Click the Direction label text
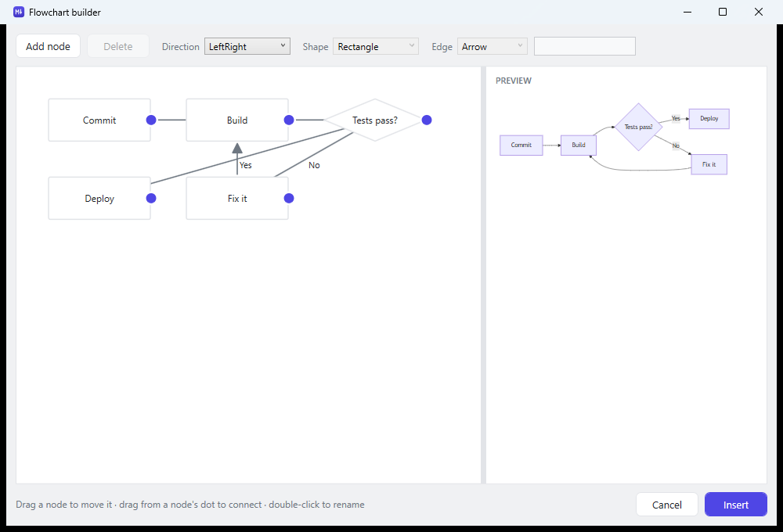 click(x=180, y=47)
